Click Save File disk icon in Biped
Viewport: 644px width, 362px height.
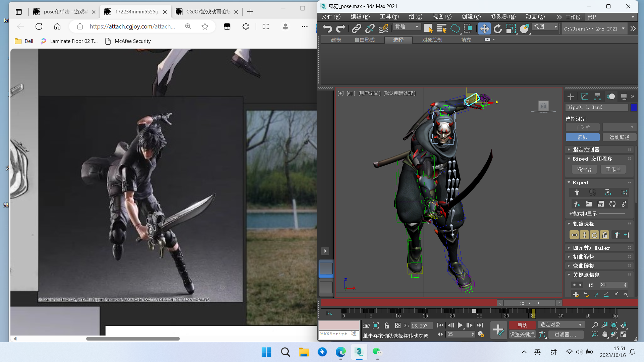click(601, 204)
